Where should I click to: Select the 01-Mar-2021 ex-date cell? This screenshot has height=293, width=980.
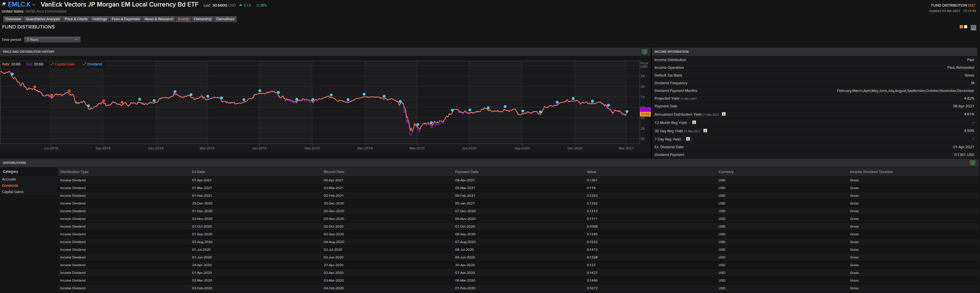(202, 188)
